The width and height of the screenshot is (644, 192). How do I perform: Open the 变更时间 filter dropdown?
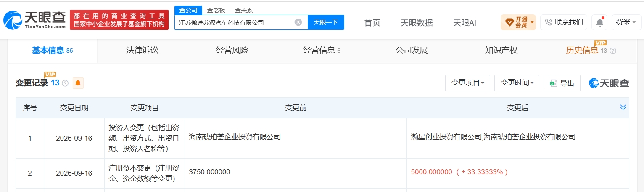pyautogui.click(x=517, y=83)
